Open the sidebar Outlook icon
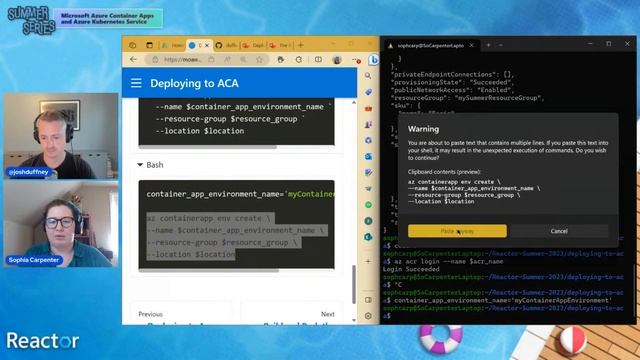This screenshot has height=360, width=640. click(368, 156)
